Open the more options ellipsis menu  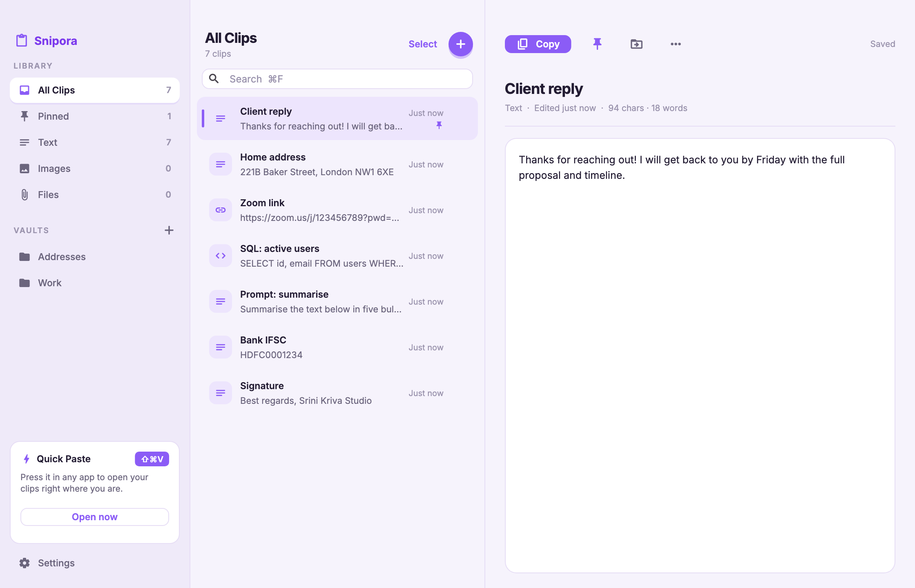tap(676, 44)
